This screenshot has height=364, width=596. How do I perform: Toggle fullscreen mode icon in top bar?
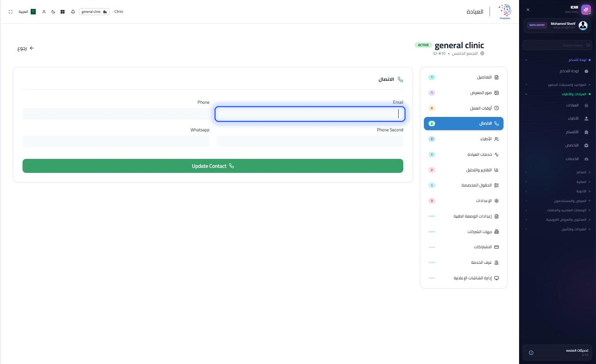tap(10, 12)
